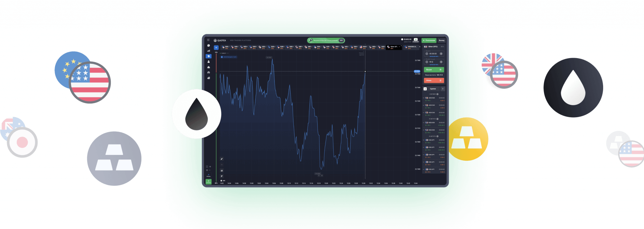Expand the first NZD/USD trade entry

pyautogui.click(x=424, y=123)
